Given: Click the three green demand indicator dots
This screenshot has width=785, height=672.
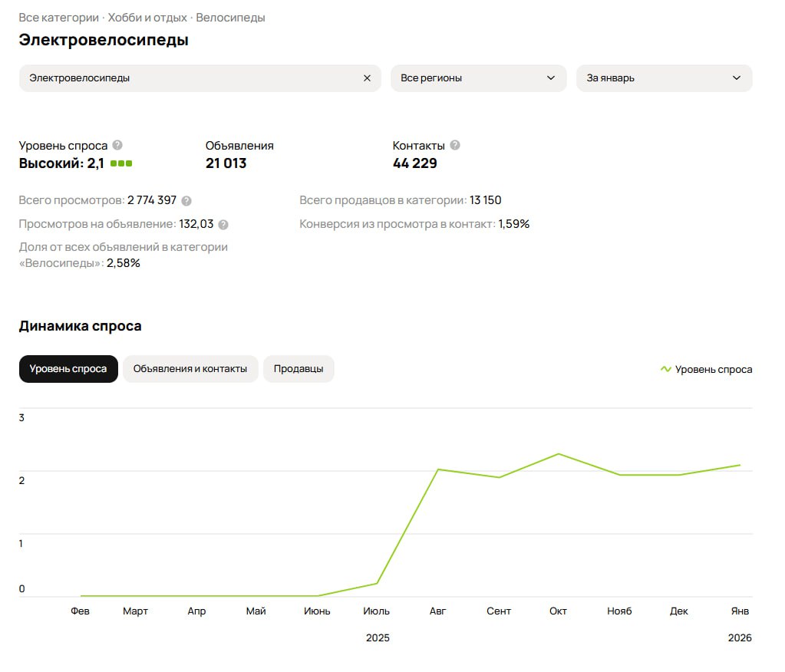Looking at the screenshot, I should [121, 163].
